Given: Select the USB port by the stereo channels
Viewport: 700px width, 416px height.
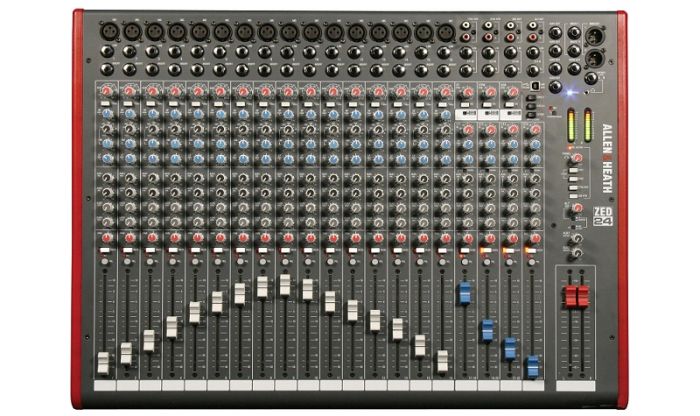Looking at the screenshot, I should pos(536,86).
